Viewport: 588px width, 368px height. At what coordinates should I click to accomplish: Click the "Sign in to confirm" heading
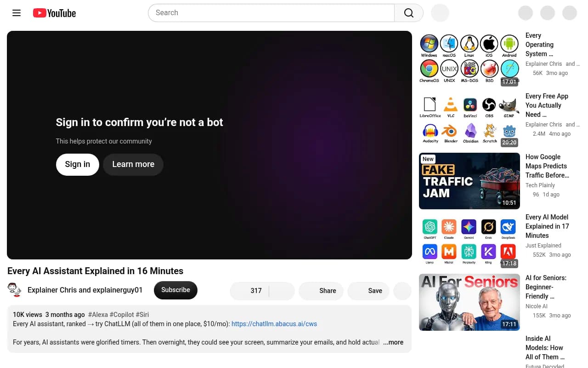click(139, 122)
